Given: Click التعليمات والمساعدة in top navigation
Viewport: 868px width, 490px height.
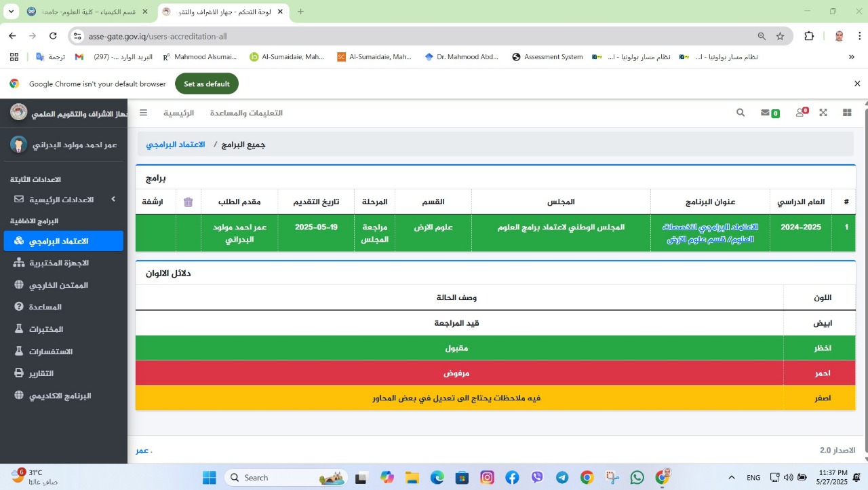Looking at the screenshot, I should click(x=246, y=113).
